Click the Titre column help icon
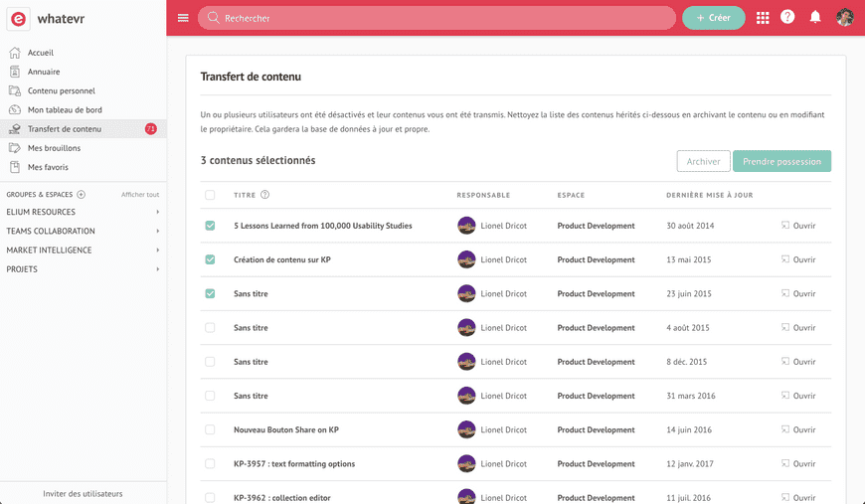865x504 pixels. (264, 195)
